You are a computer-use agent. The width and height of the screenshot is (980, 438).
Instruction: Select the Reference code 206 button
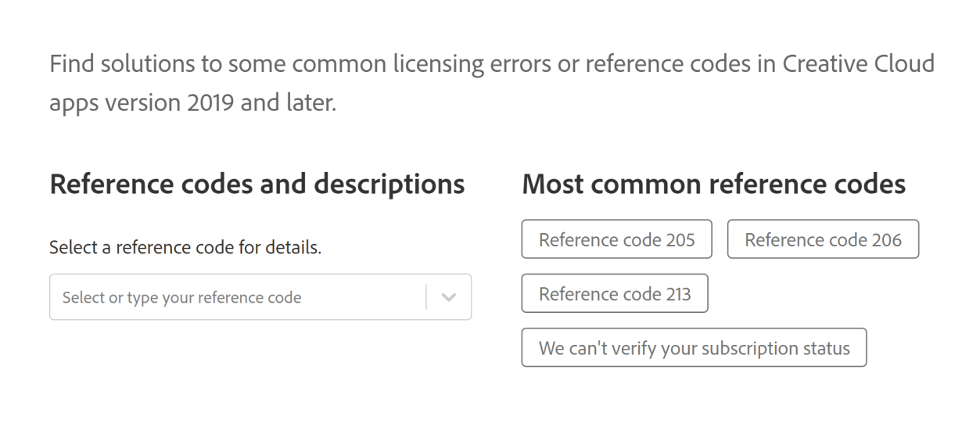[x=823, y=239]
